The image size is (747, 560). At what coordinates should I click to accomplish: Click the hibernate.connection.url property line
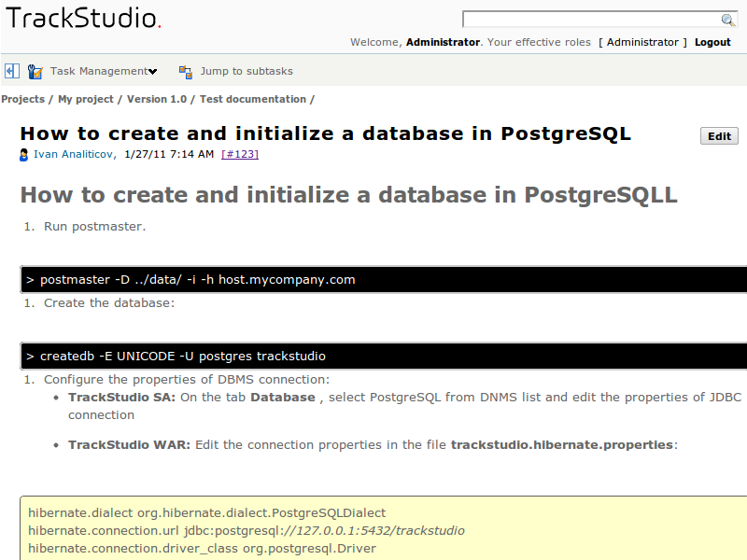click(x=247, y=530)
